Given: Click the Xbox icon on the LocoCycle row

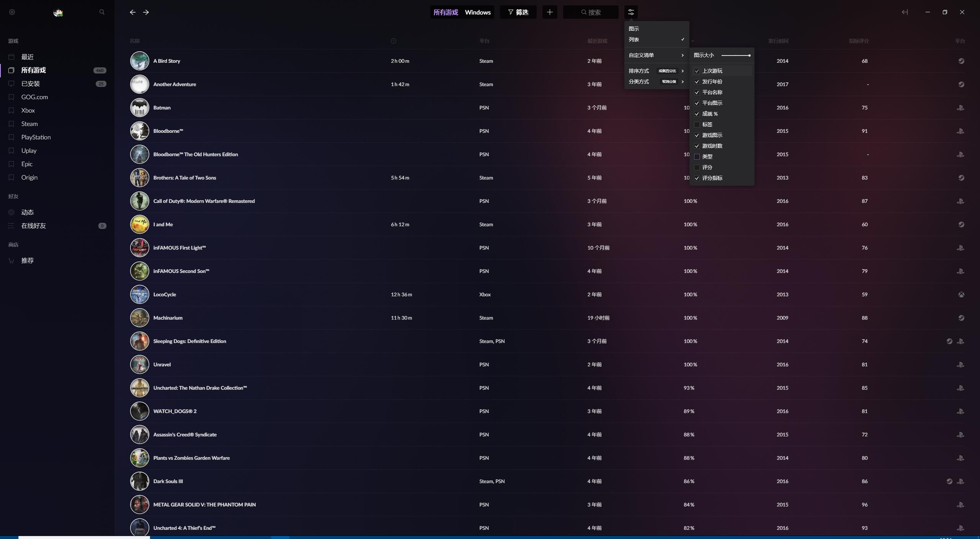Looking at the screenshot, I should [961, 294].
